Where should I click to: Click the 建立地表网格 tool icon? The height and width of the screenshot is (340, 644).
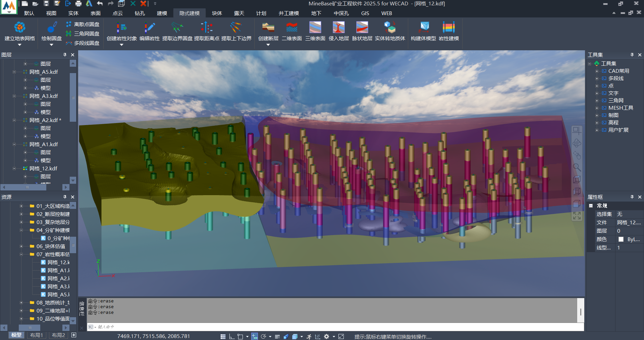[x=19, y=27]
